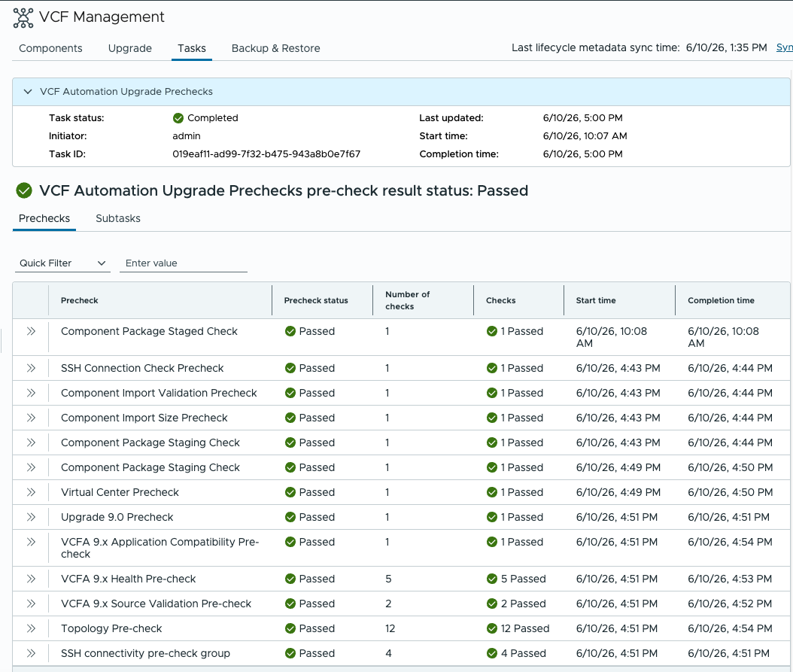Viewport: 793px width, 672px height.
Task: Click the SSH connectivity pre-check group name
Action: coord(145,652)
